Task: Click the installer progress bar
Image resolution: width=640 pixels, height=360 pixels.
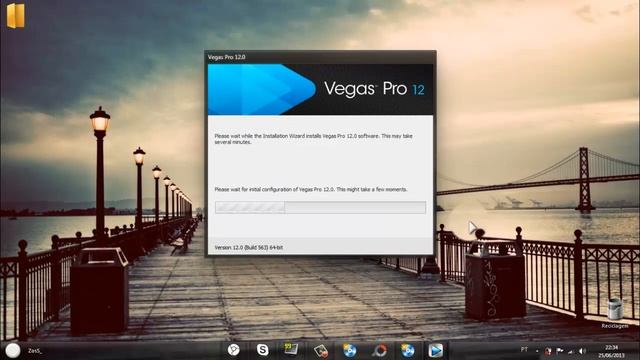Action: click(x=320, y=207)
